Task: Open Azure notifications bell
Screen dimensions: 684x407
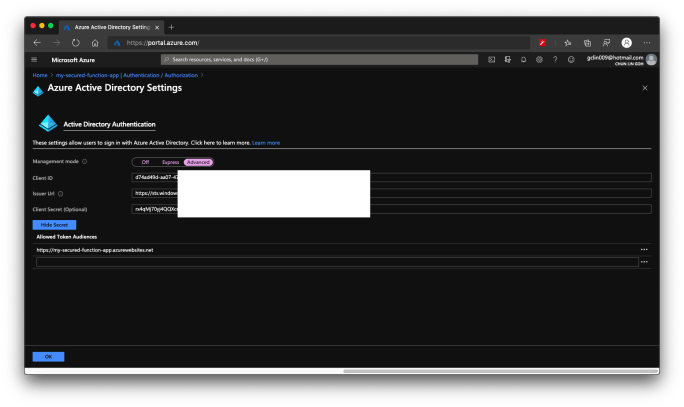Action: click(x=523, y=60)
